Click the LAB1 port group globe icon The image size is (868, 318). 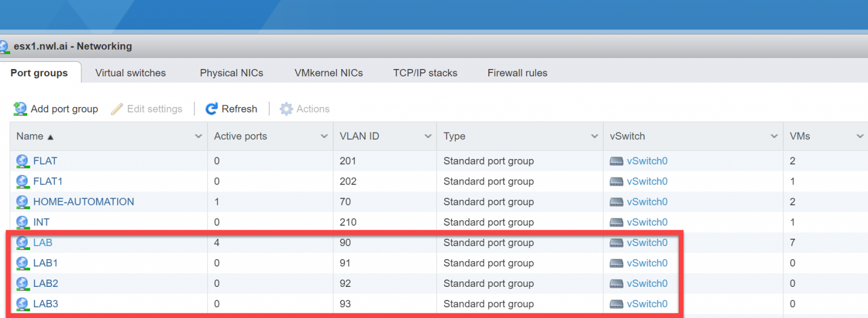(x=22, y=263)
